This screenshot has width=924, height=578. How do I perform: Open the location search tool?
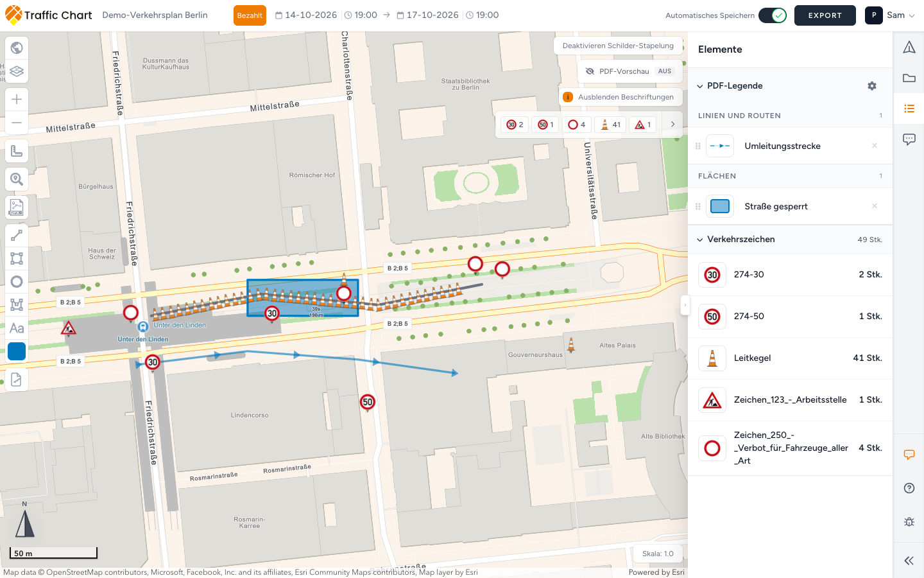17,179
